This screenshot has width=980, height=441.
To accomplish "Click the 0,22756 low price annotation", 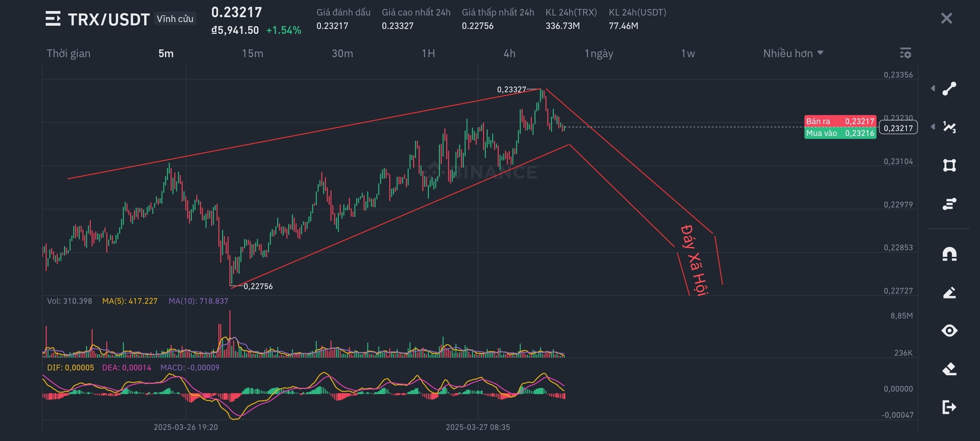I will click(258, 286).
